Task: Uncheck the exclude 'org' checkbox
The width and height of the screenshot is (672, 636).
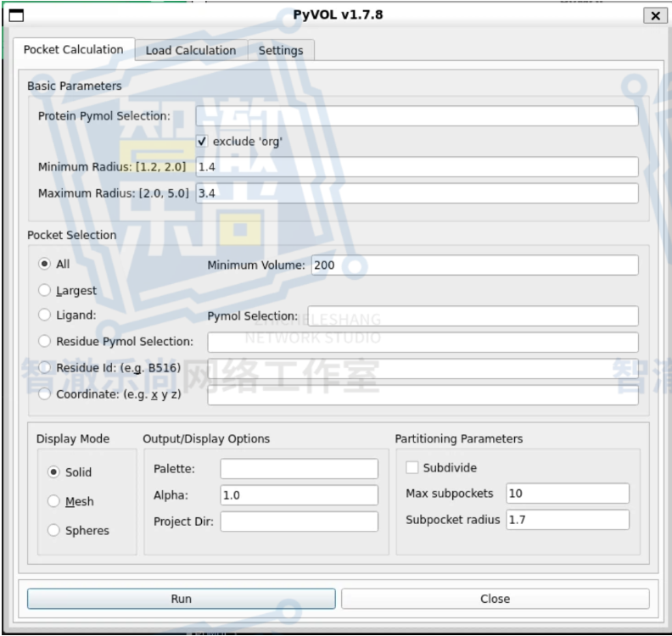Action: (x=202, y=142)
